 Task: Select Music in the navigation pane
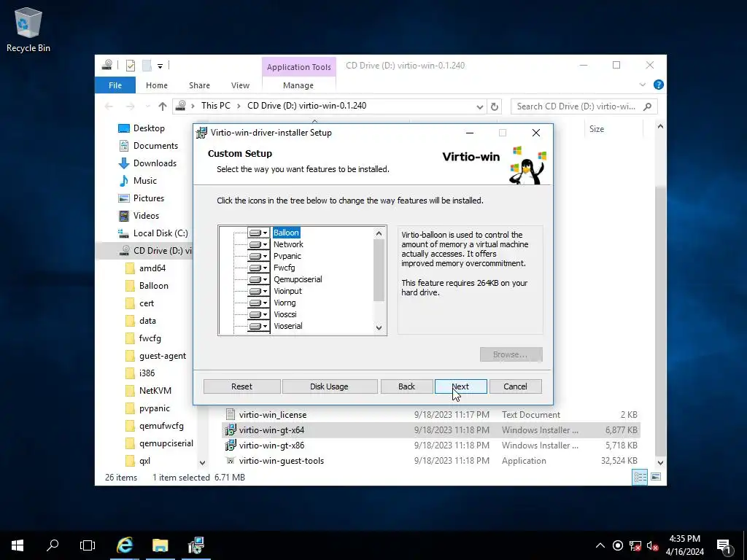(x=145, y=181)
